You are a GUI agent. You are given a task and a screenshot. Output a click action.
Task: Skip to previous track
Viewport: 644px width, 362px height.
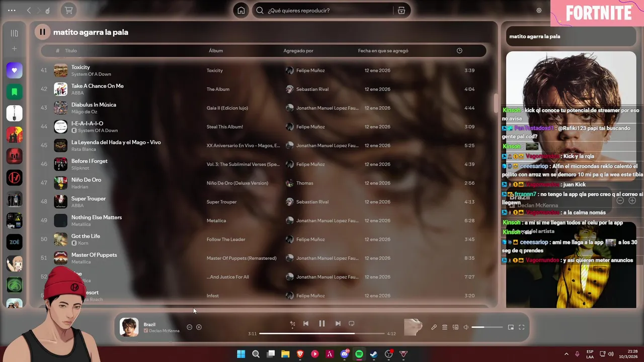(x=306, y=323)
